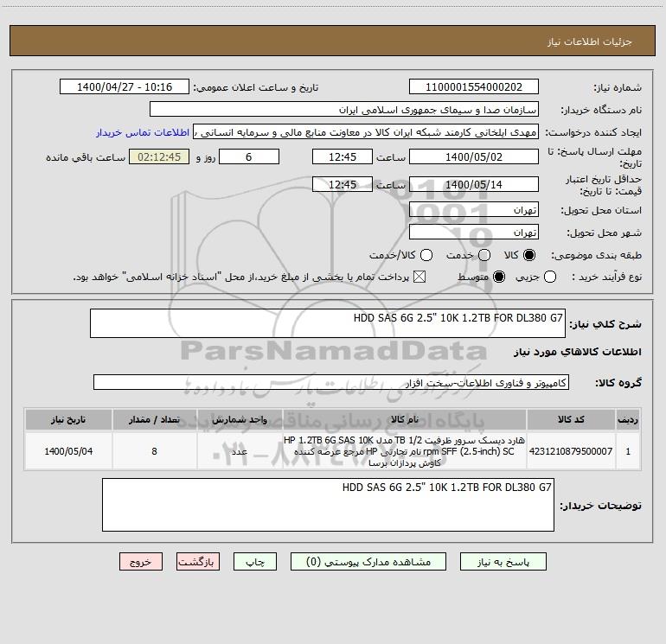
Task: Click the ردیف column header
Action: tap(628, 419)
